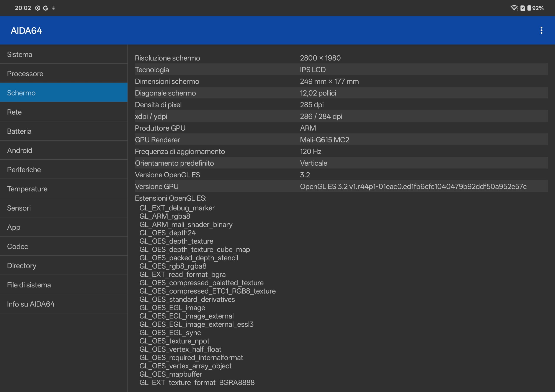Open the Periferiche section

click(64, 170)
